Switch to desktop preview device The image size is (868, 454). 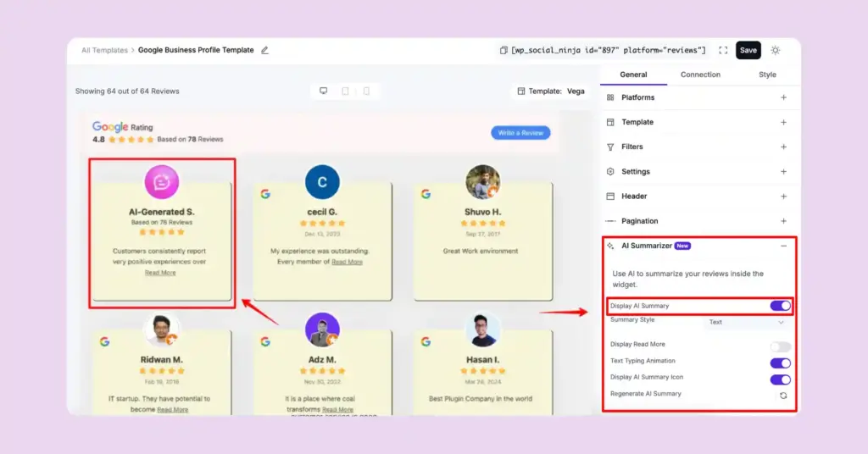[323, 91]
